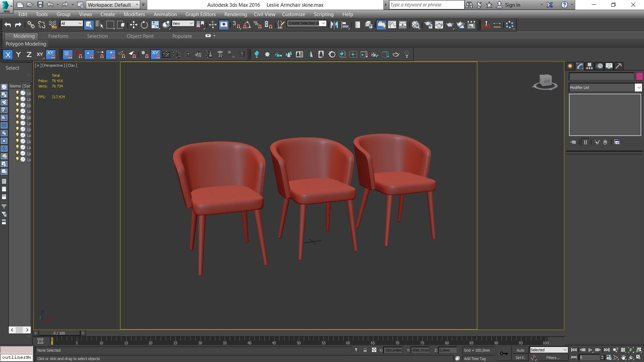Open the Rendered Frame Window

pos(439,25)
